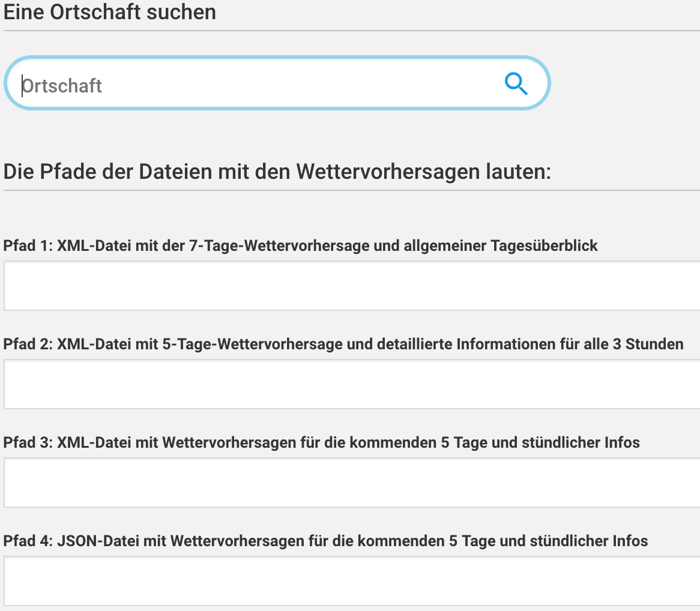Click the Pfad 2 text field

click(x=352, y=384)
